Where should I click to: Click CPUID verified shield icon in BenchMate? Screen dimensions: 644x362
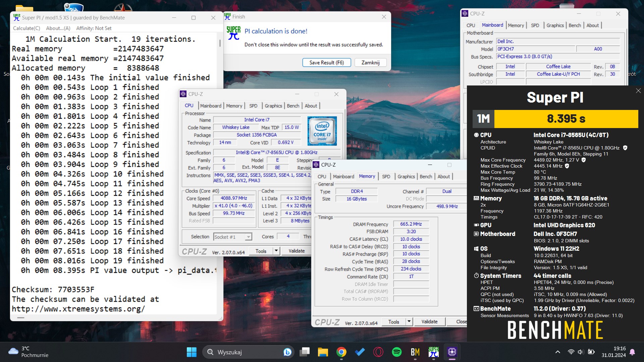[x=625, y=148]
